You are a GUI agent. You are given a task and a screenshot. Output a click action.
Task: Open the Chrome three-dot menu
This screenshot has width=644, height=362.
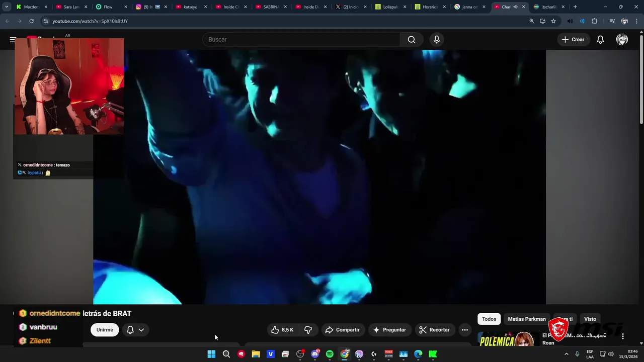coord(636,21)
